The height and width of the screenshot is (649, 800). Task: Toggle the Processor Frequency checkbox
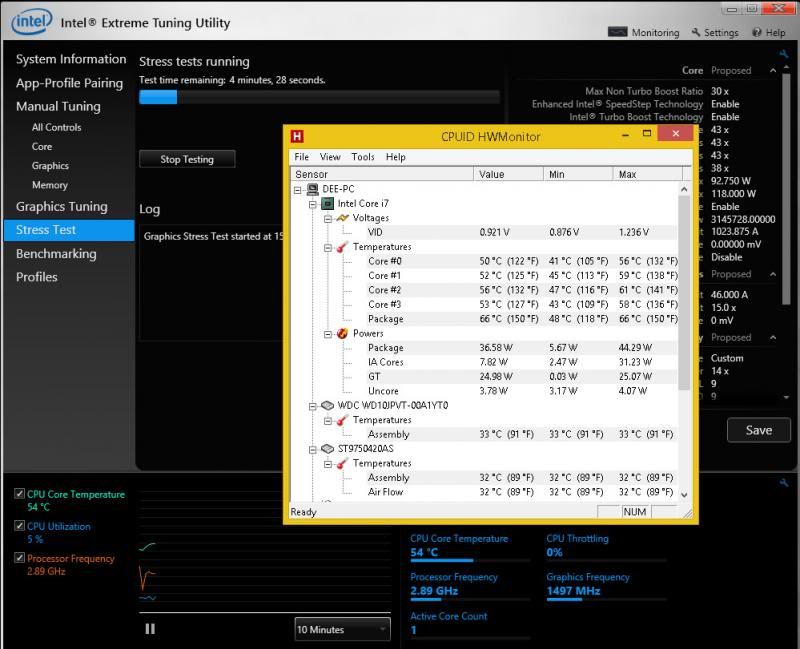(19, 558)
